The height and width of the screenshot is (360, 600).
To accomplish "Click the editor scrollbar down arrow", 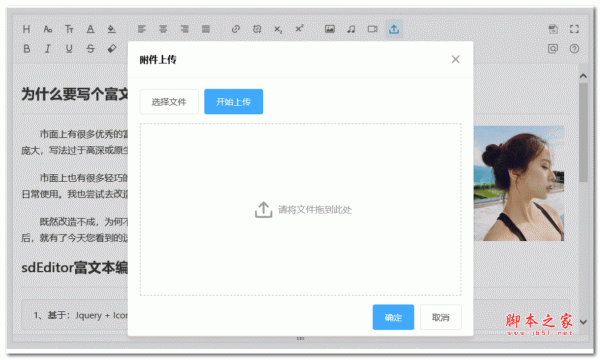I will click(583, 322).
